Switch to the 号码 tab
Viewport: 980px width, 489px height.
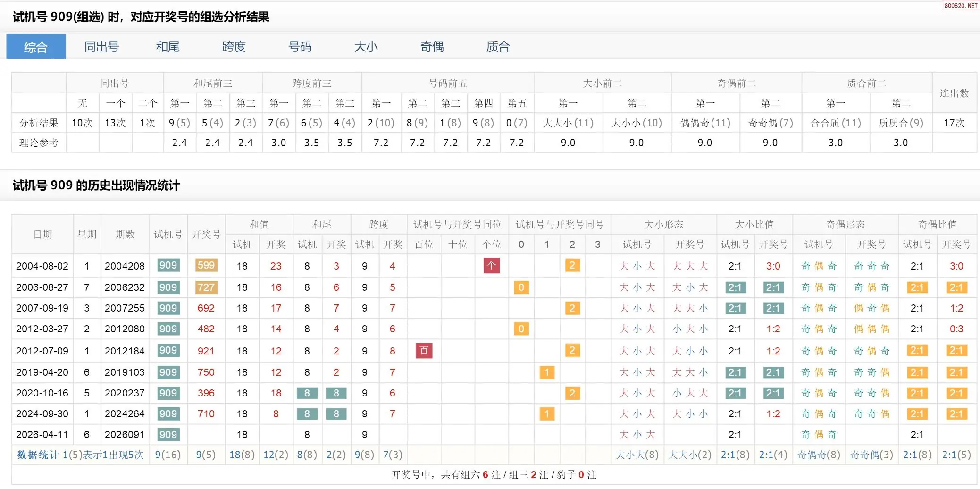pos(300,47)
